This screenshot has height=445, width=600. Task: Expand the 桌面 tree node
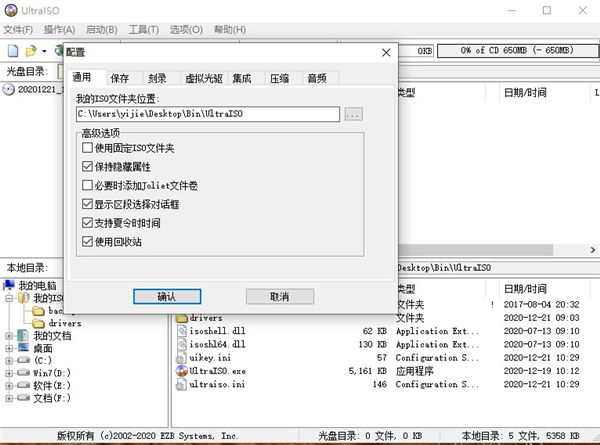coord(9,348)
